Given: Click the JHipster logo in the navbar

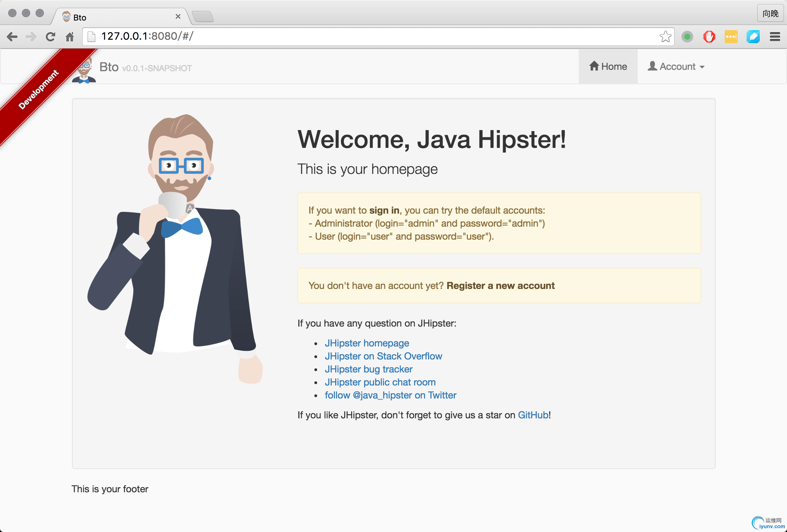Looking at the screenshot, I should (x=84, y=70).
